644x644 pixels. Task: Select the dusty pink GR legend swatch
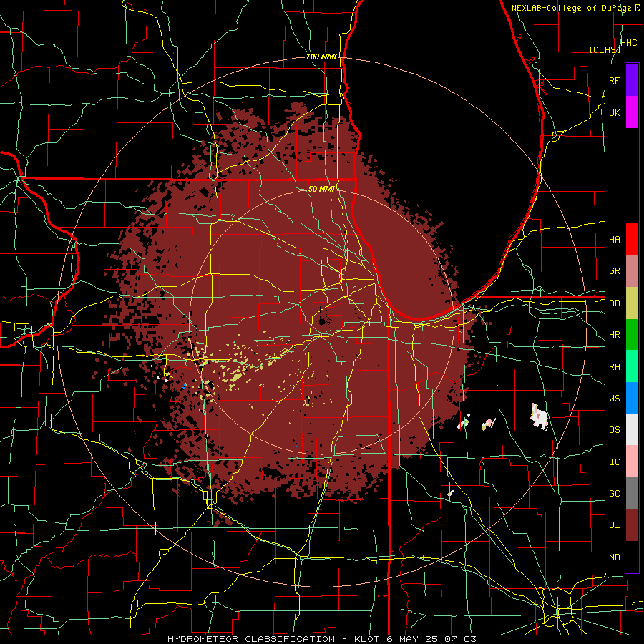[x=632, y=271]
